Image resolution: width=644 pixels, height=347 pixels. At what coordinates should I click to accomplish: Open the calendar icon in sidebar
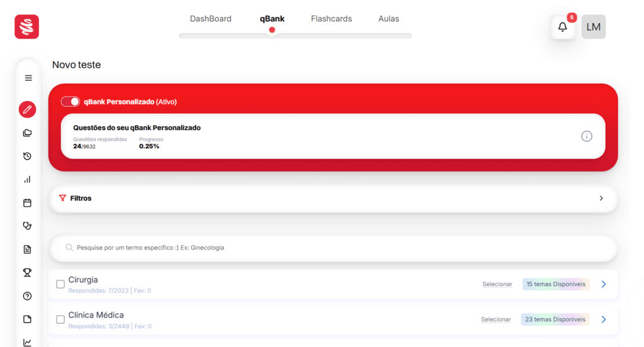click(x=27, y=202)
